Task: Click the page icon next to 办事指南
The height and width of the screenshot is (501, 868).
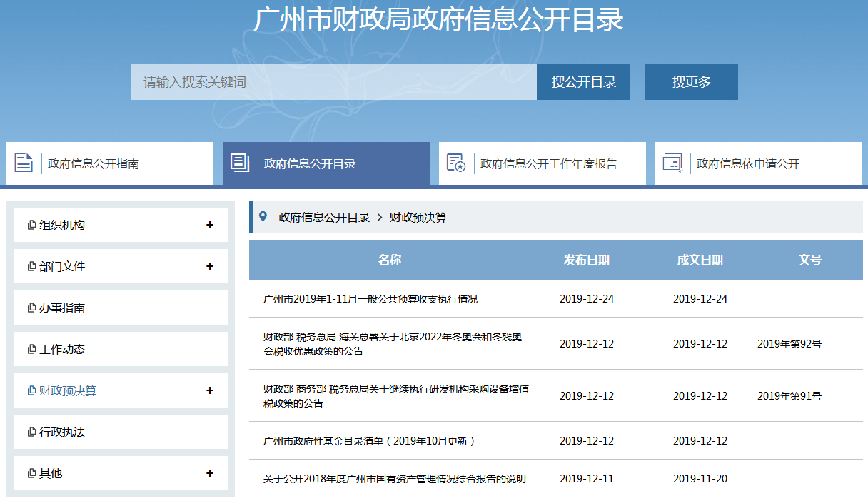Action: (31, 308)
